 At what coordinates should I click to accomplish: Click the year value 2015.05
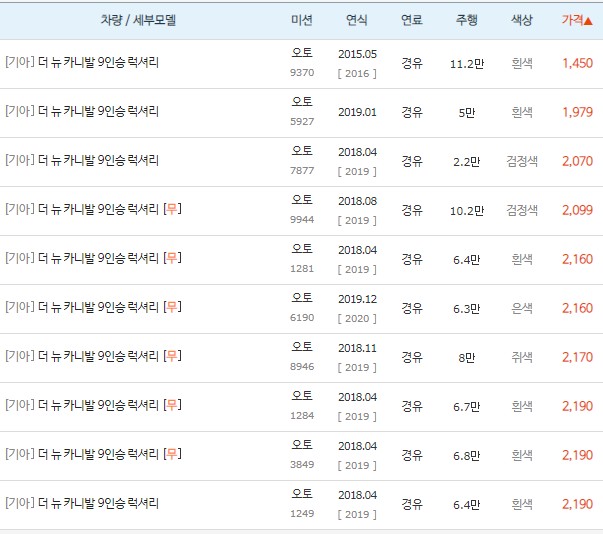coord(357,54)
